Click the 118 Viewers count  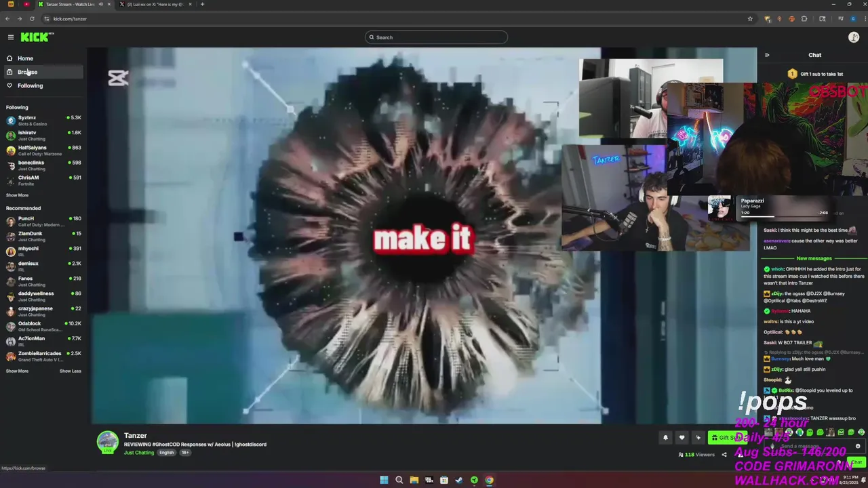(x=696, y=455)
